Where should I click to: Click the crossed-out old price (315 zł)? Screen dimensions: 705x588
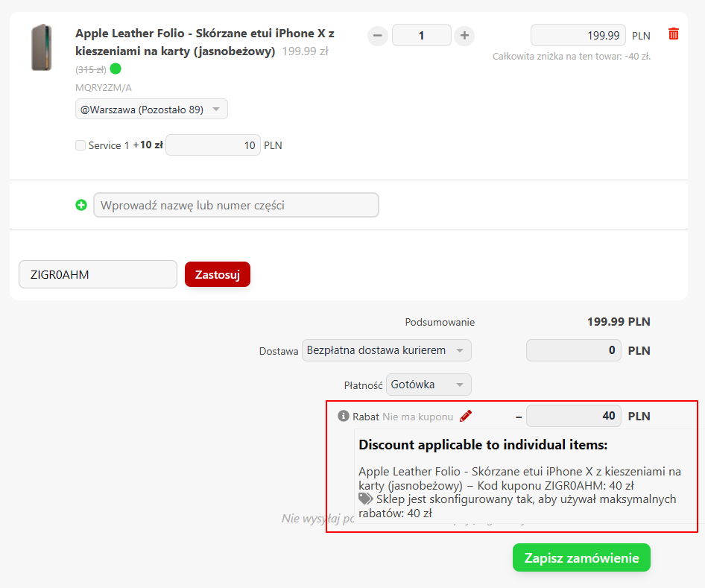pyautogui.click(x=91, y=69)
